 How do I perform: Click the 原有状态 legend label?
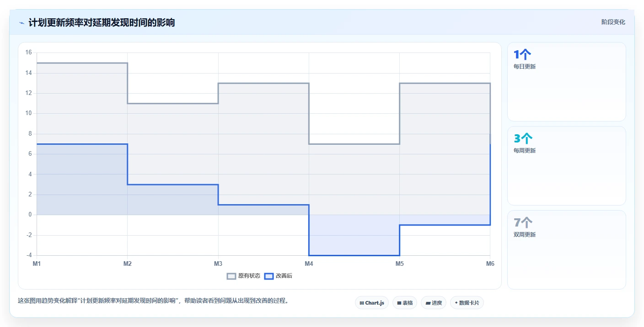click(x=249, y=276)
